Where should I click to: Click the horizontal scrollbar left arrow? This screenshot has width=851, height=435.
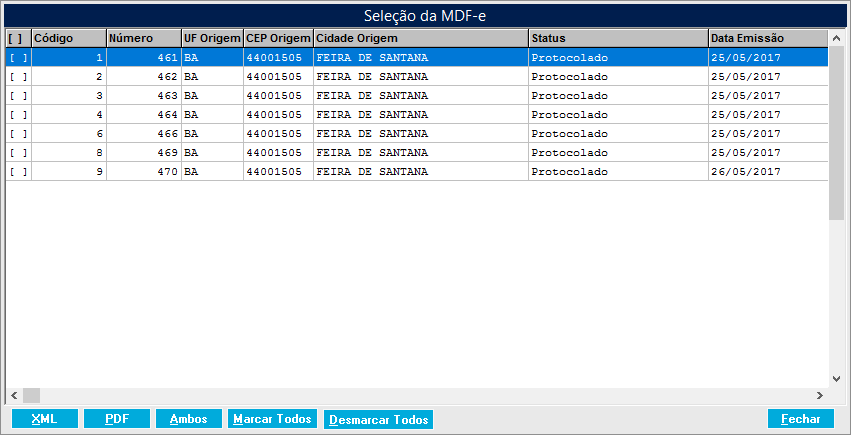coord(14,395)
